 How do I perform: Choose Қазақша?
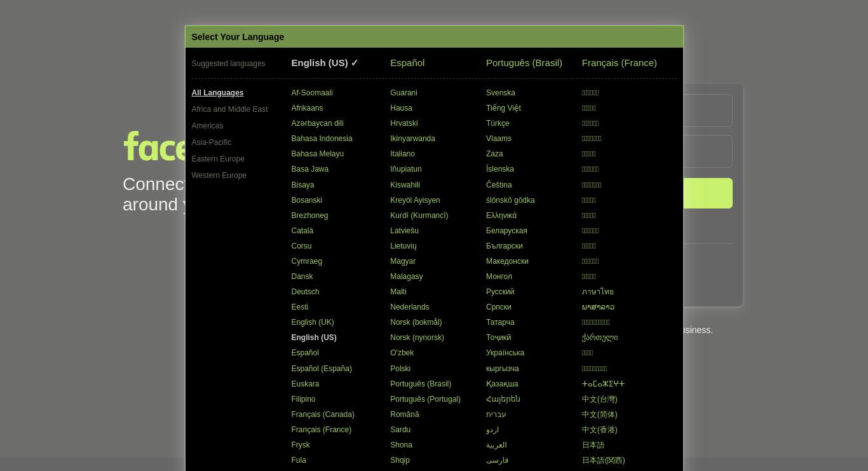502,384
